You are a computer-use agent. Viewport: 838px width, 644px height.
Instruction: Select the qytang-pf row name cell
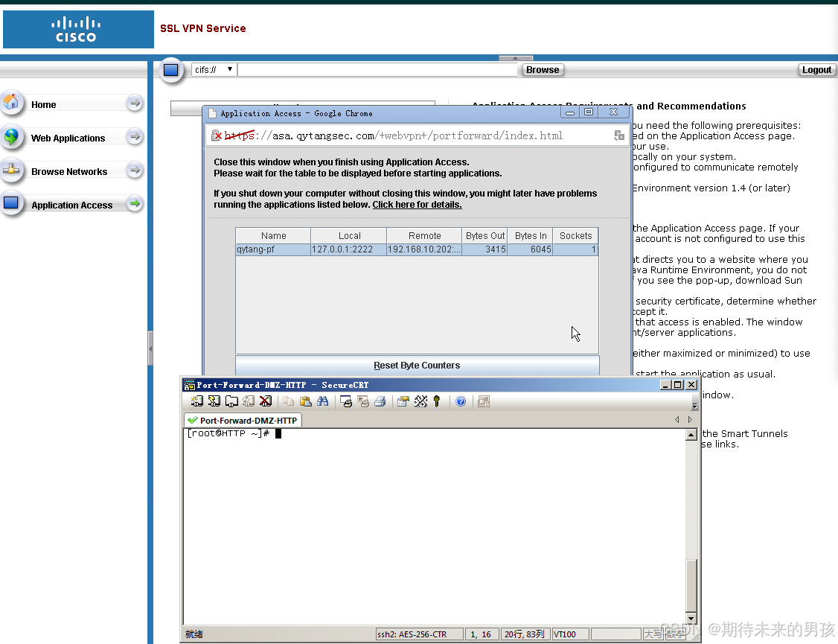coord(273,249)
